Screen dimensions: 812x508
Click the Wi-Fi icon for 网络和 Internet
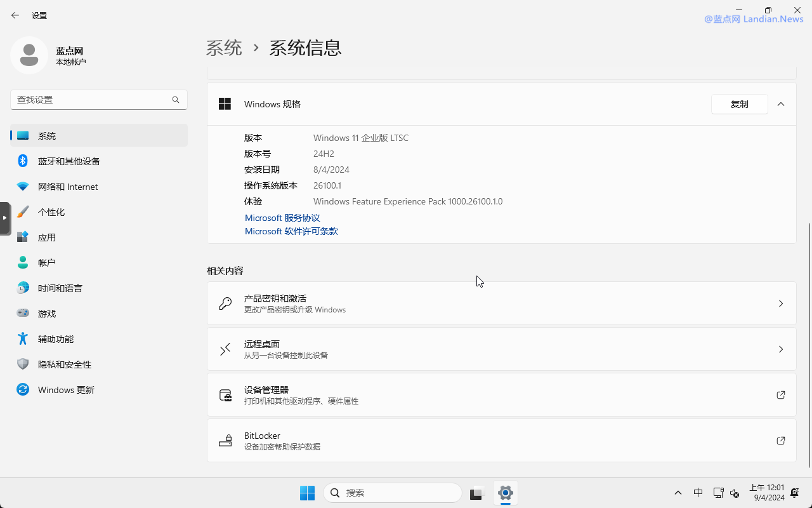coord(23,187)
